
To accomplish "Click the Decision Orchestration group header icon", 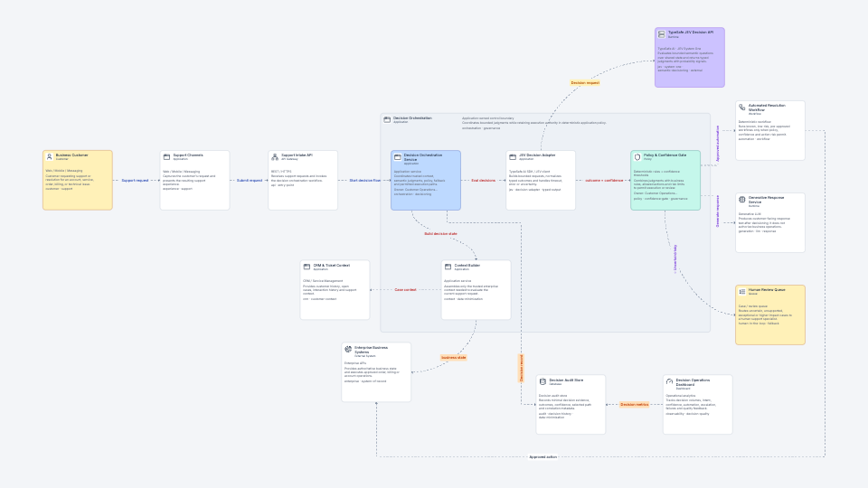I will (x=387, y=119).
